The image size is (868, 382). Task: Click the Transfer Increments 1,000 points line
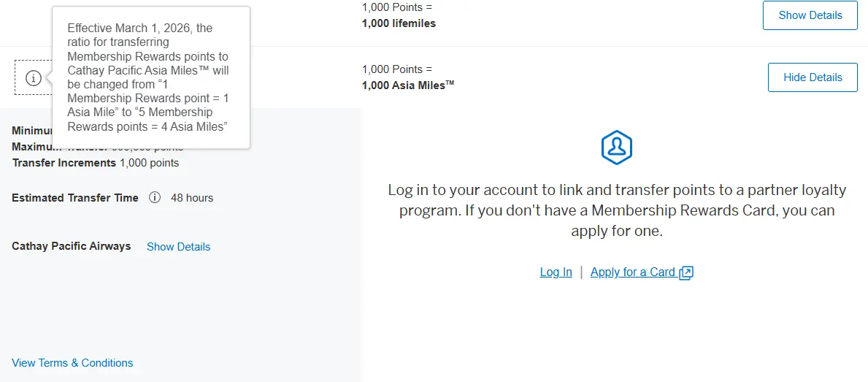click(x=95, y=163)
